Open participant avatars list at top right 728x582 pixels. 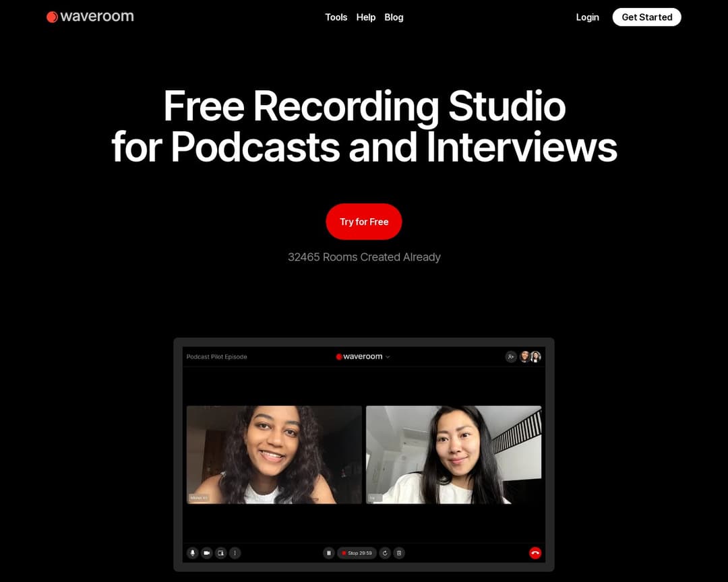530,356
